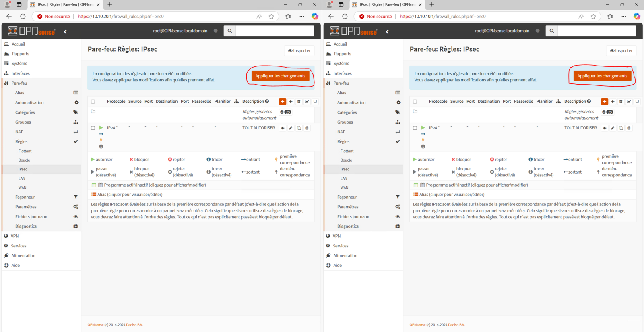Expand the VPN menu in right window sidebar

[x=337, y=236]
